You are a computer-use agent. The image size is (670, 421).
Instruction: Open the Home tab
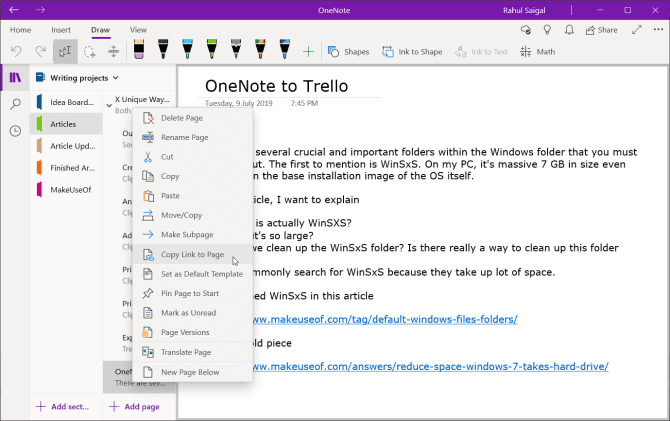click(21, 30)
